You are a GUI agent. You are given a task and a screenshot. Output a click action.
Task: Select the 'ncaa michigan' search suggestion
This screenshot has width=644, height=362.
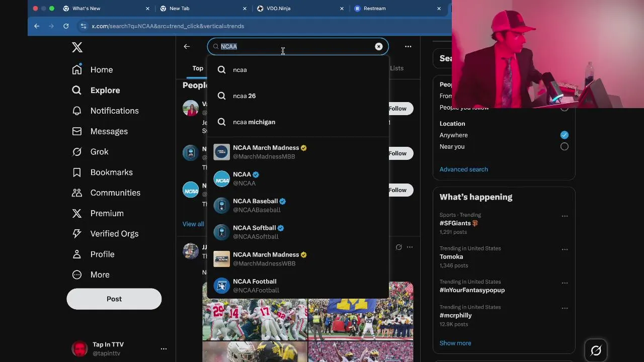click(298, 122)
